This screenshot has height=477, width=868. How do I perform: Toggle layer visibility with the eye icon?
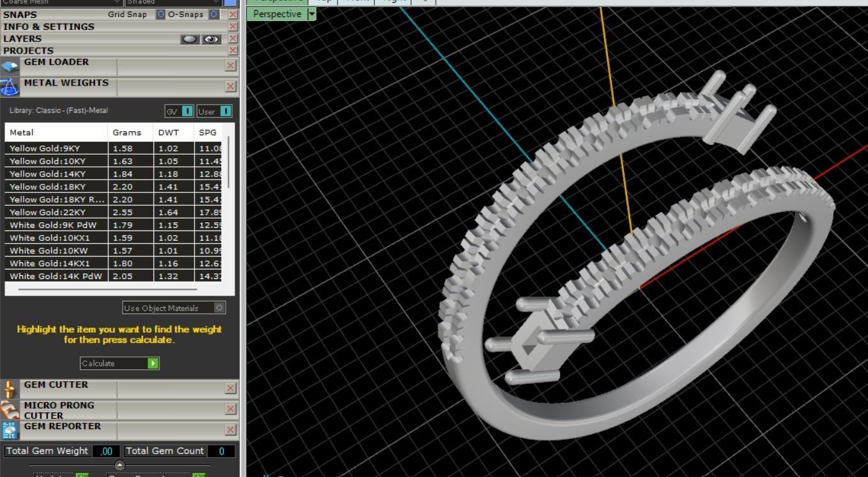tap(212, 39)
